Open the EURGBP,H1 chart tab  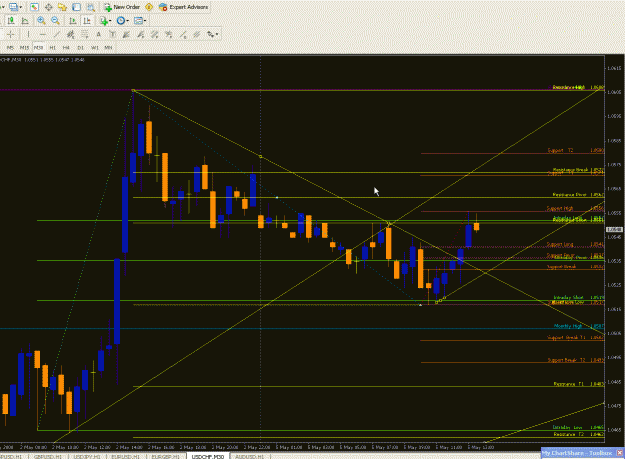[x=165, y=456]
